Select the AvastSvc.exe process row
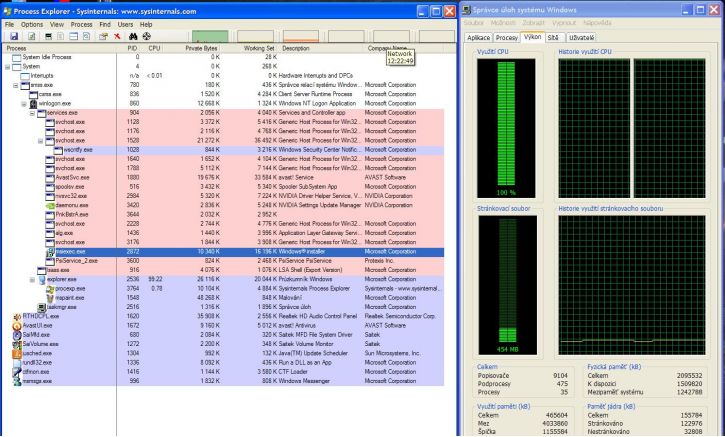The width and height of the screenshot is (725, 437). point(222,178)
